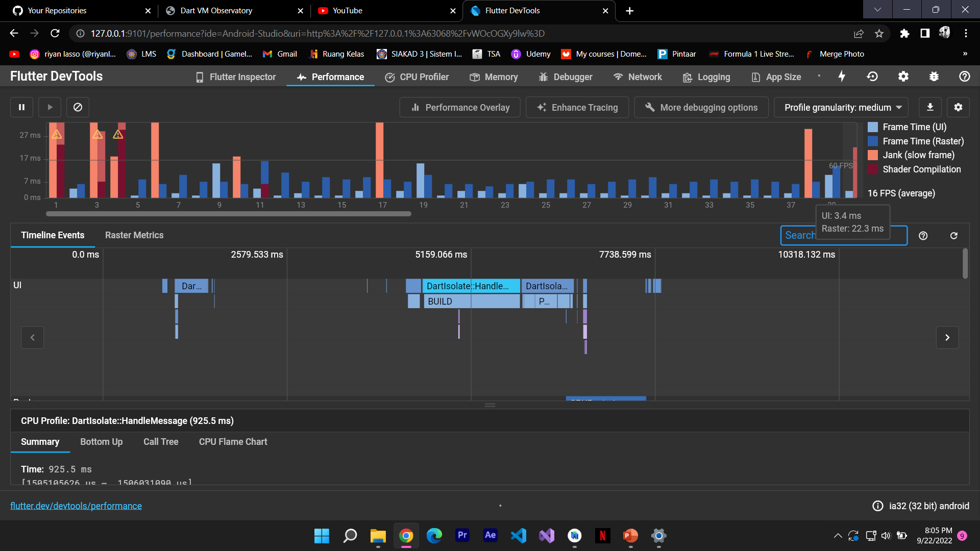Trigger hot reload lightning icon
980x551 pixels.
click(x=842, y=77)
